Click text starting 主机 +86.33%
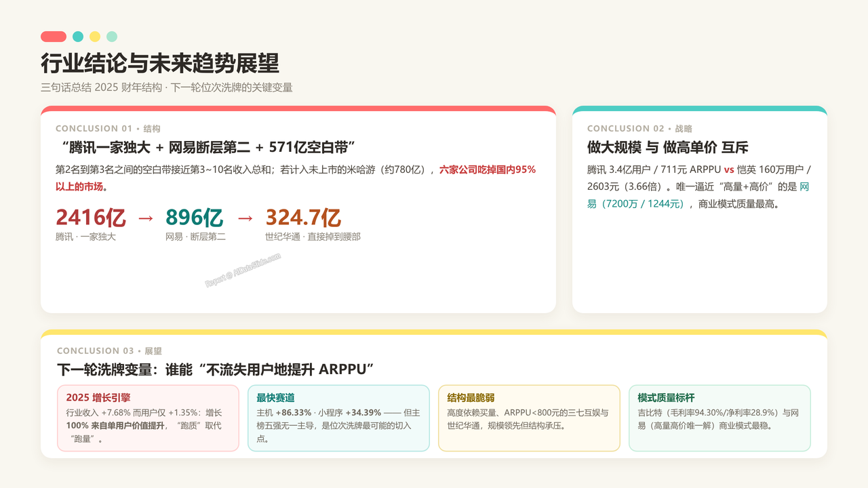This screenshot has height=488, width=868. point(338,426)
